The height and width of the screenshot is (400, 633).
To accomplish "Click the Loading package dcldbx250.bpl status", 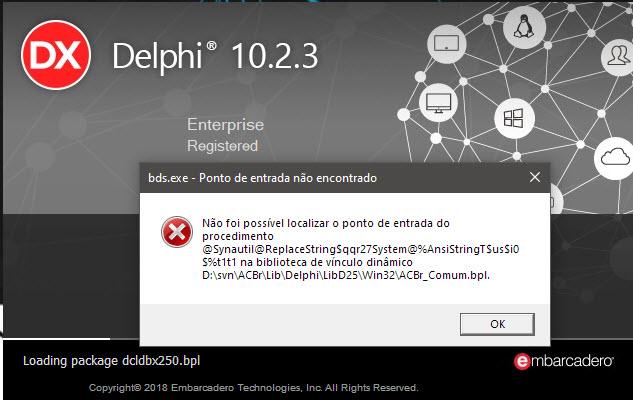I will click(x=111, y=361).
